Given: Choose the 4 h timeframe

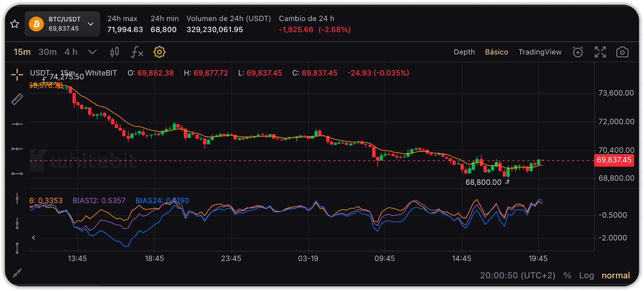Looking at the screenshot, I should [x=71, y=52].
